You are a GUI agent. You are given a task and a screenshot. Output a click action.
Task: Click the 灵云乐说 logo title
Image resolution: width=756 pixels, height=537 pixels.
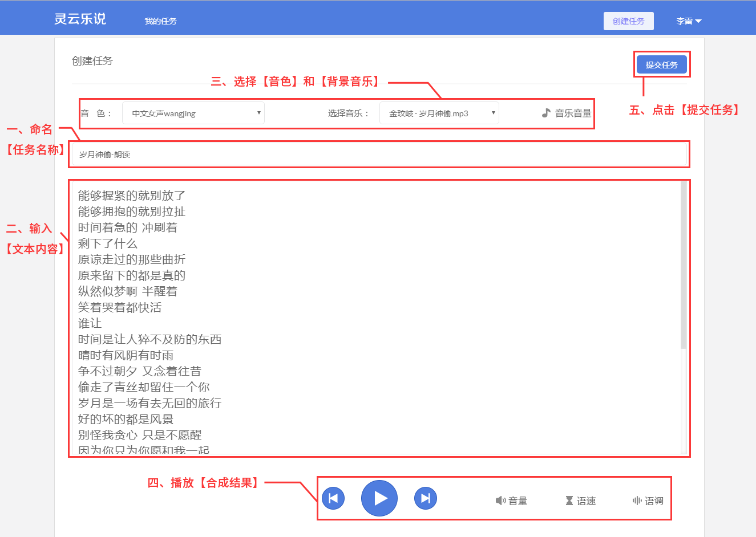pyautogui.click(x=80, y=19)
